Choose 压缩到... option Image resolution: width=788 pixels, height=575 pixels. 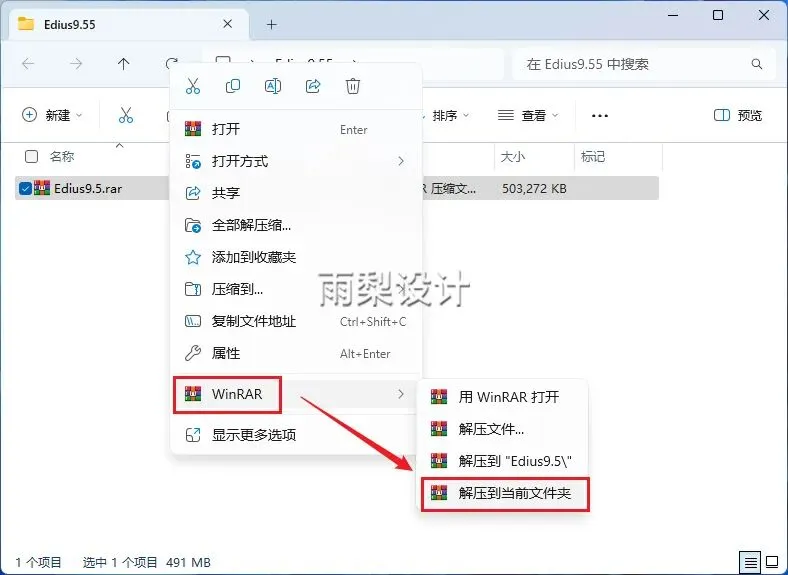[x=297, y=290]
